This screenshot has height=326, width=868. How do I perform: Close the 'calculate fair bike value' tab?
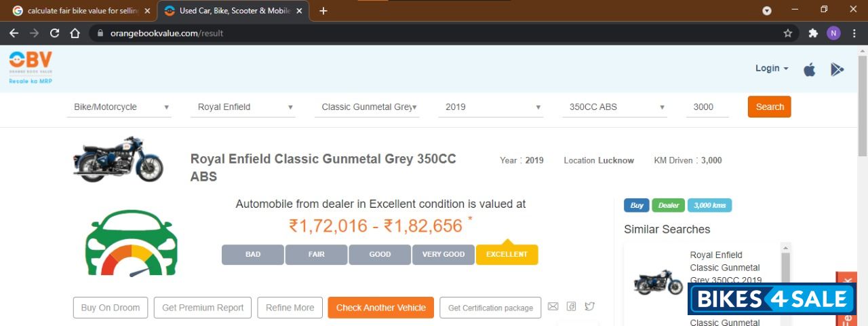pos(147,11)
